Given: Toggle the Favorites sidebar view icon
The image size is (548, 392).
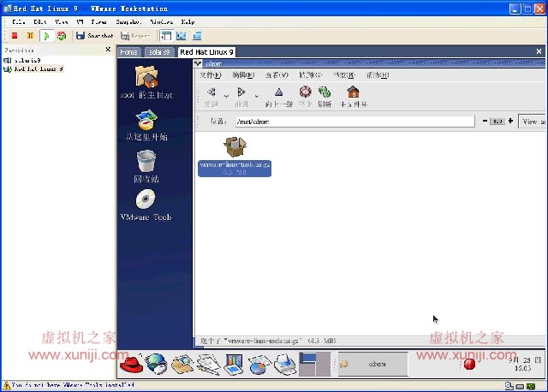Looking at the screenshot, I should point(166,36).
